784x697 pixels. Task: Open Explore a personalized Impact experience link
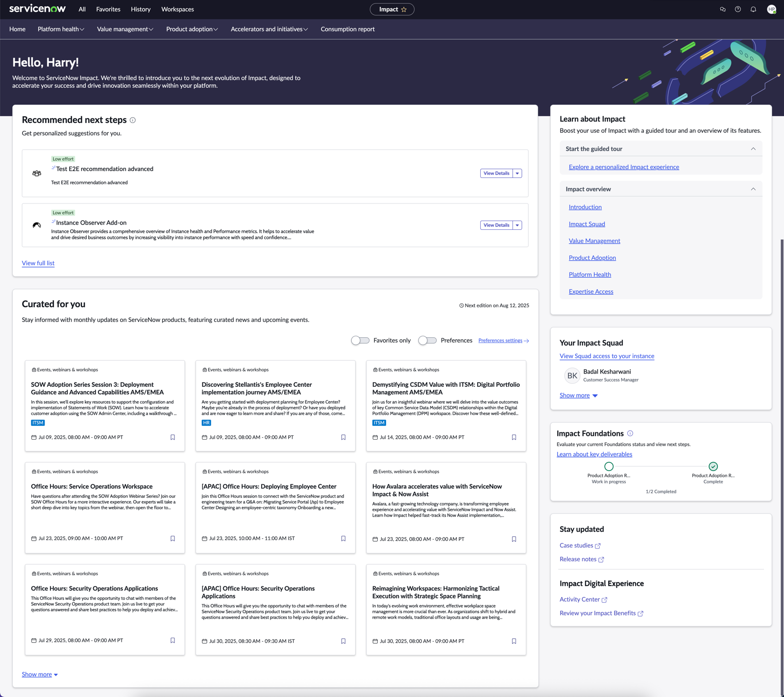[624, 167]
